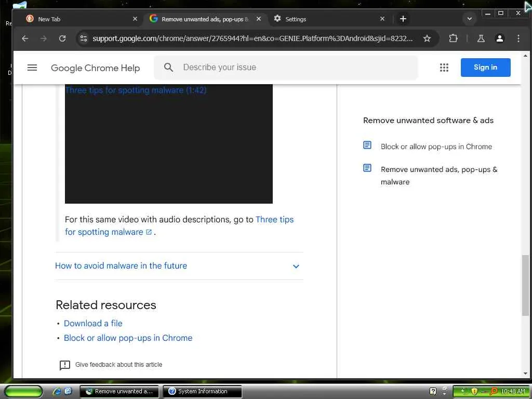Click article icon beside Remove unwanted ads
This screenshot has height=399, width=532.
pyautogui.click(x=367, y=168)
